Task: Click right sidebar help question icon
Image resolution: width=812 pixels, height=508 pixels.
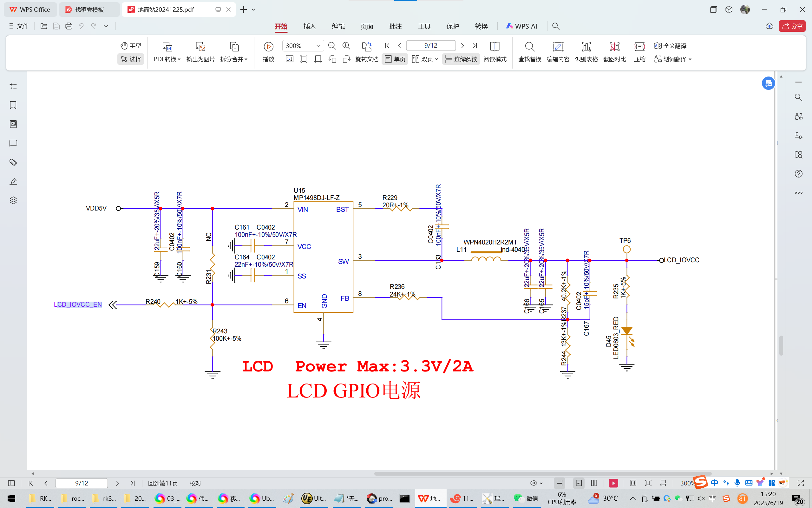Action: coord(799,174)
